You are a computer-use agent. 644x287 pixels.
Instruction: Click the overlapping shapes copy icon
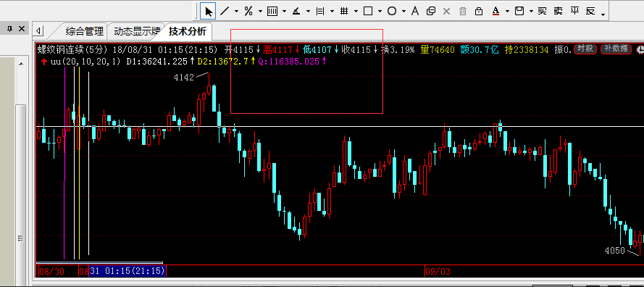point(431,11)
